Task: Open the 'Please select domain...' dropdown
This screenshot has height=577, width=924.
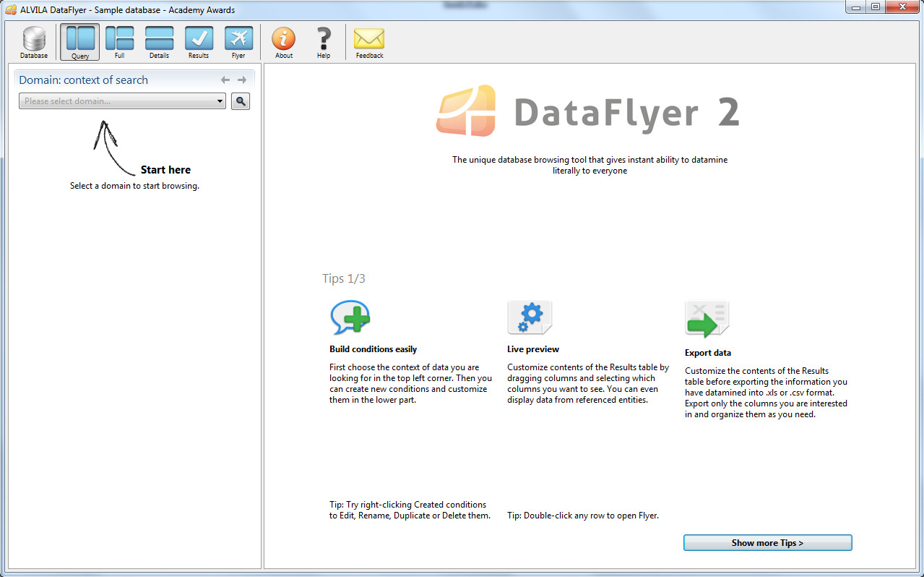Action: 122,101
